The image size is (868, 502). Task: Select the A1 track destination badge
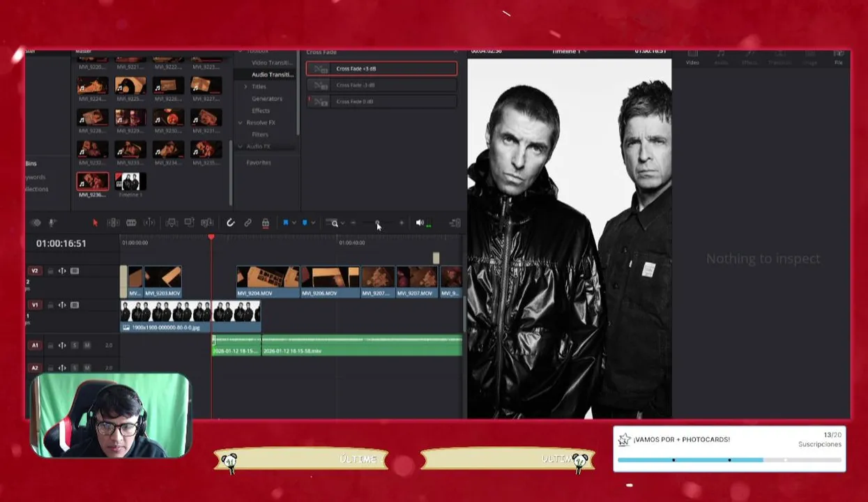(x=35, y=345)
